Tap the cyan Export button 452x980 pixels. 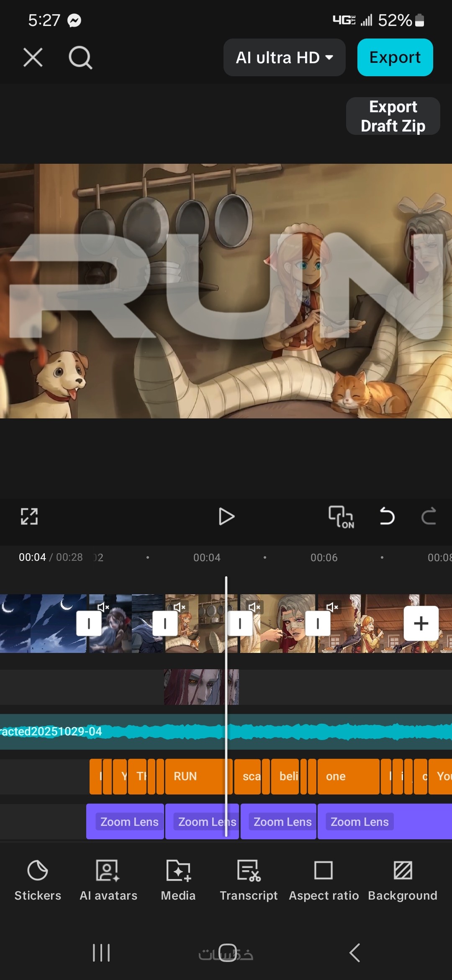tap(395, 57)
